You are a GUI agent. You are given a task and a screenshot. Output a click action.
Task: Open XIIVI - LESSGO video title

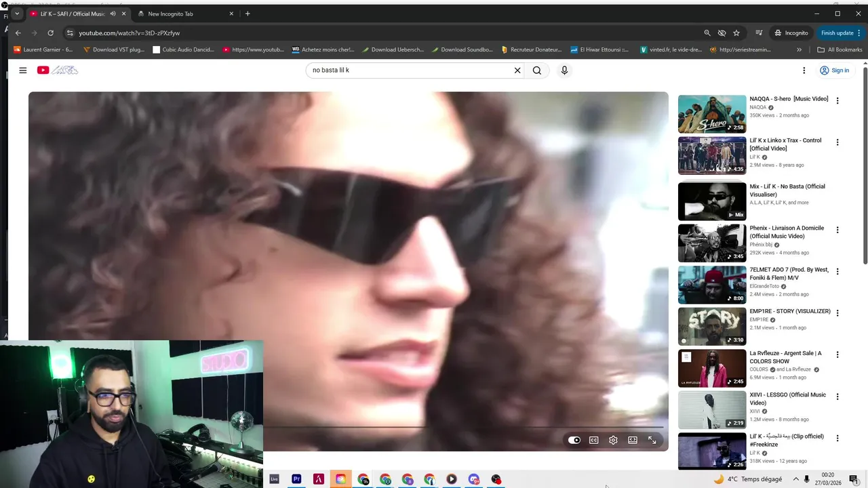point(787,399)
